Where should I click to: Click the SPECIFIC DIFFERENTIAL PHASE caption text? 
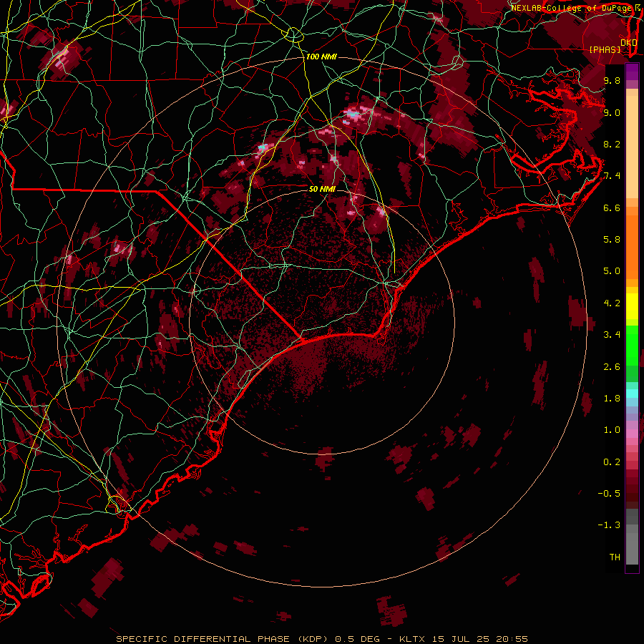coord(203,639)
